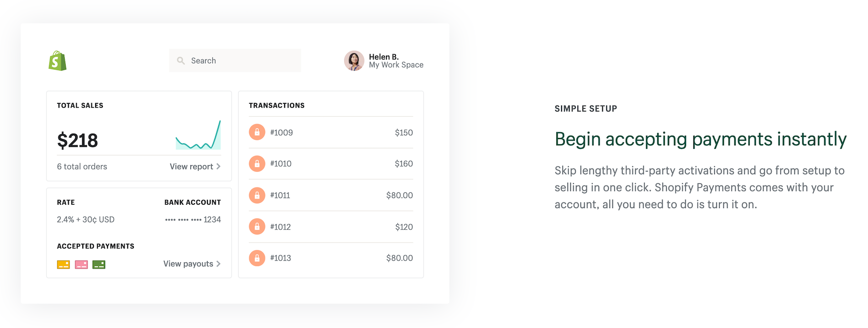The height and width of the screenshot is (328, 868).
Task: Click lock icon for transaction #1012
Action: (257, 227)
